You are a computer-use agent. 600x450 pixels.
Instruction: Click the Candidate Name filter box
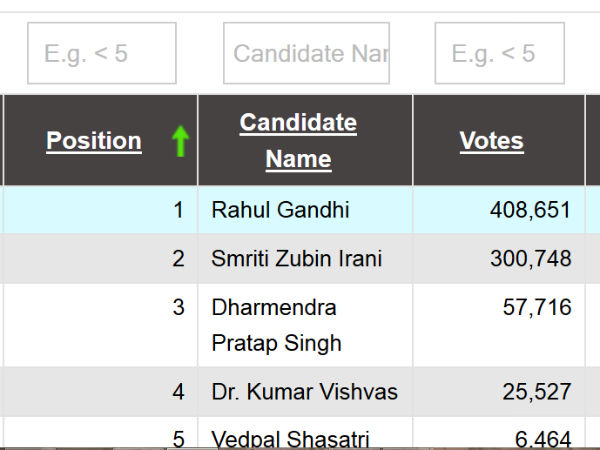(305, 53)
